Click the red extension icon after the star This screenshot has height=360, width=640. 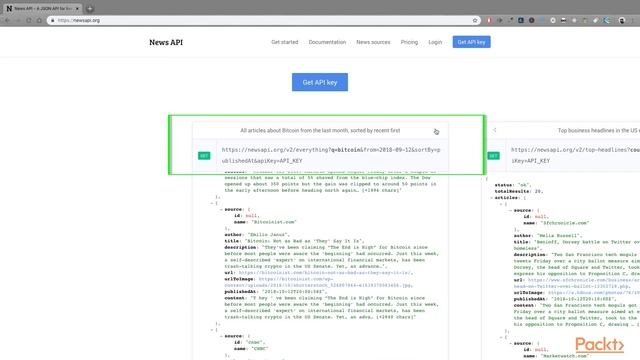[x=489, y=20]
